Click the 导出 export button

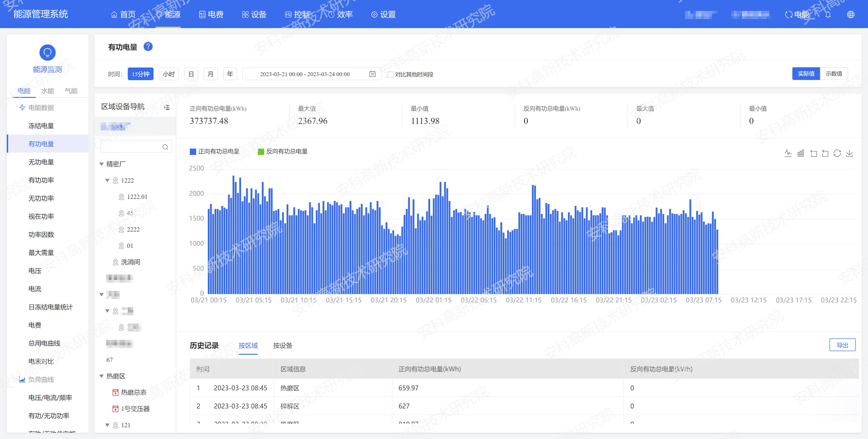click(x=842, y=345)
